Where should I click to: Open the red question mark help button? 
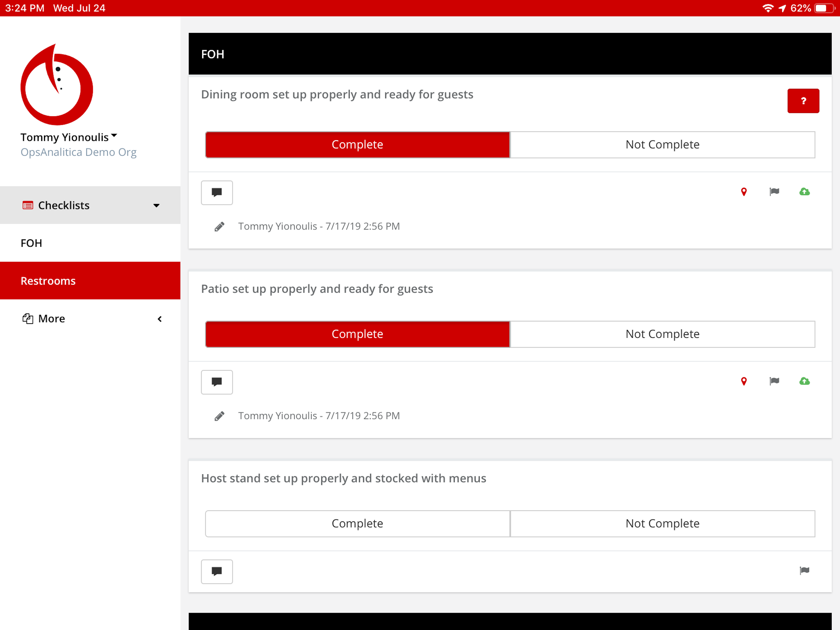coord(803,101)
